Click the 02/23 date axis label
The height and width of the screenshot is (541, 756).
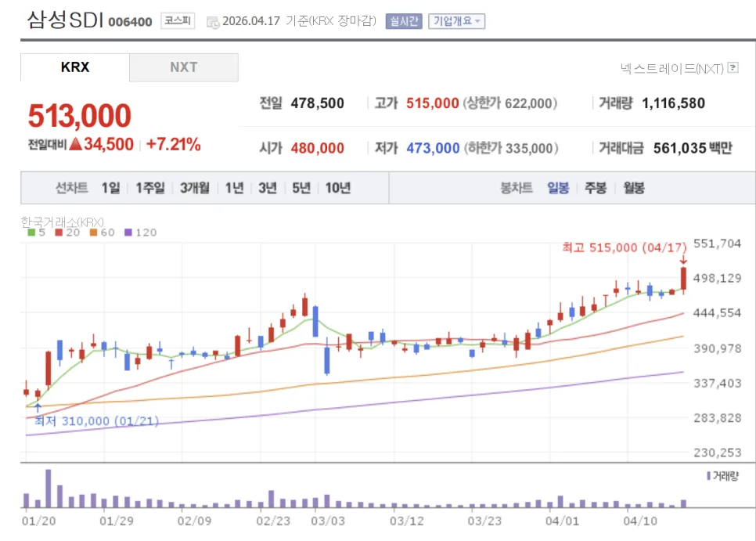click(x=273, y=521)
